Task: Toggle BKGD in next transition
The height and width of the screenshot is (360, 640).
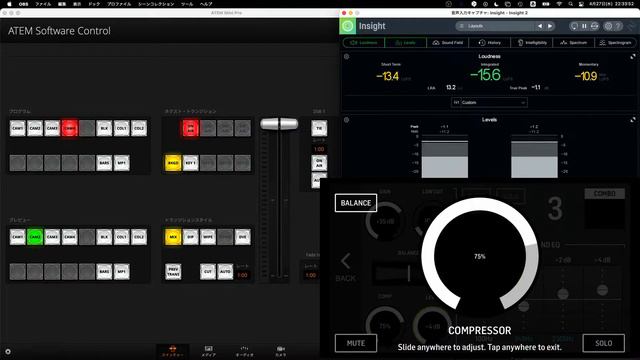Action: pyautogui.click(x=173, y=163)
